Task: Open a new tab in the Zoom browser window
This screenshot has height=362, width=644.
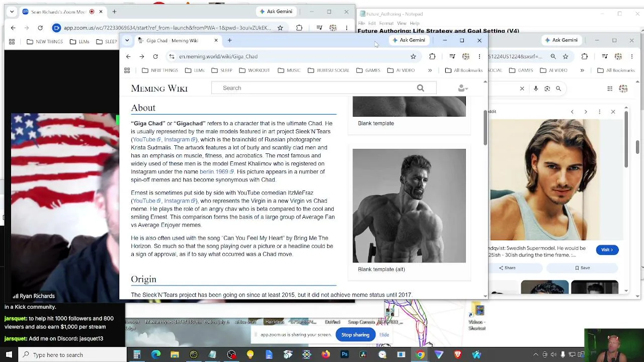Action: tap(114, 12)
